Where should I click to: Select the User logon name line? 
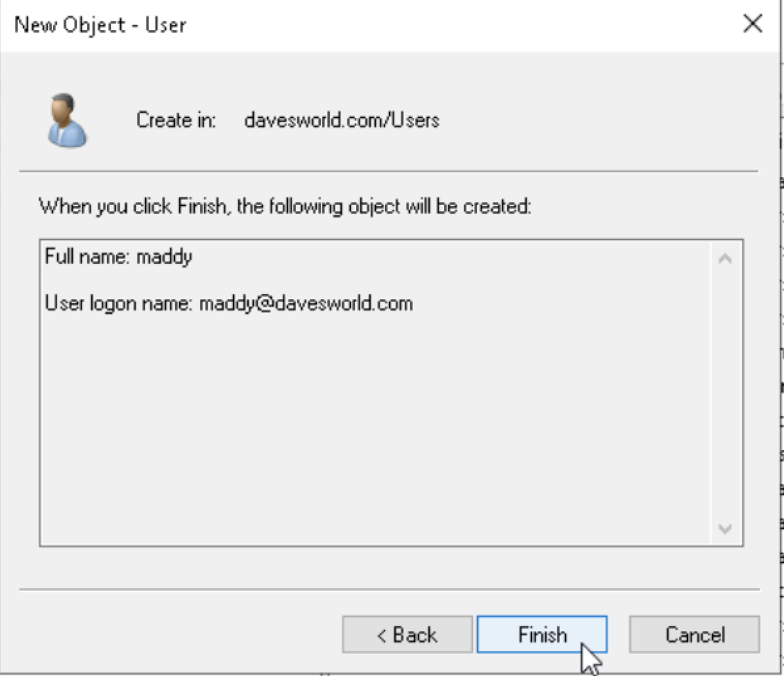(x=229, y=304)
